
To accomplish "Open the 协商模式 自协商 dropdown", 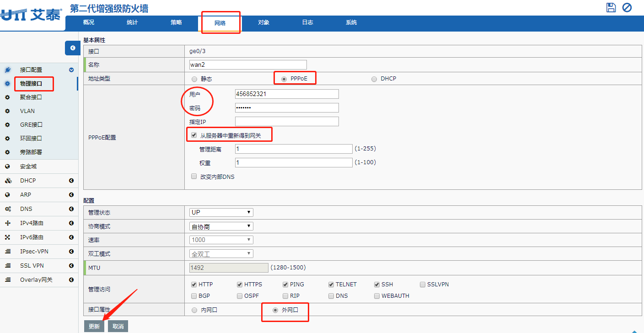I will coord(221,226).
